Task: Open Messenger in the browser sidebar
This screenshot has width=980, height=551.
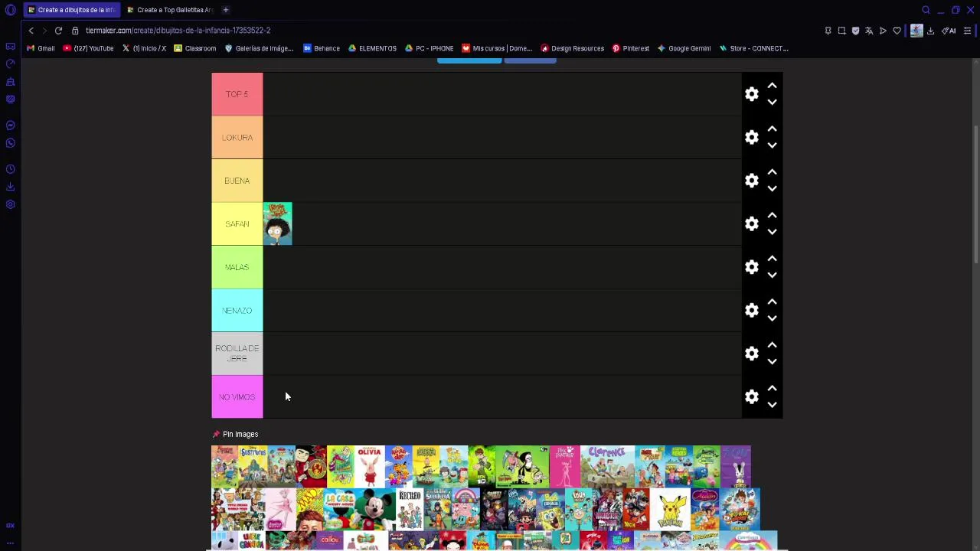Action: click(x=11, y=126)
